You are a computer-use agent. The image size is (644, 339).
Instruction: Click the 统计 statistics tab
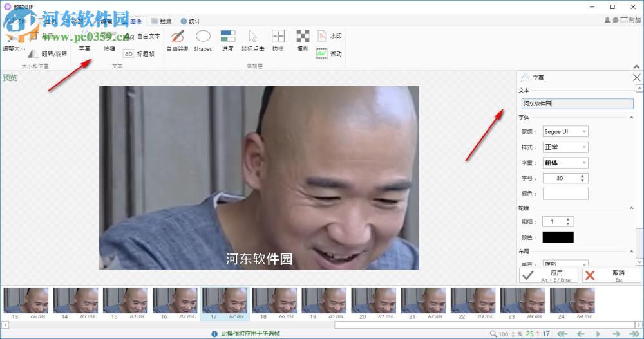coord(191,21)
